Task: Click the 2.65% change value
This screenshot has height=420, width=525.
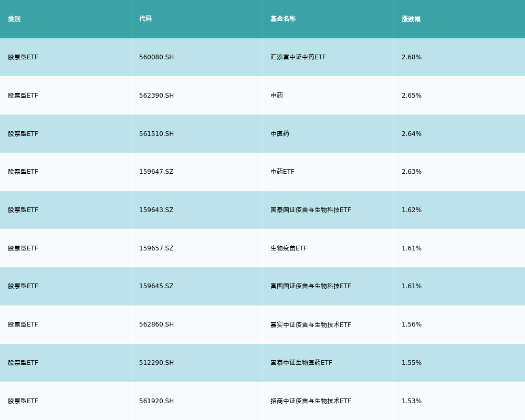Action: (412, 96)
